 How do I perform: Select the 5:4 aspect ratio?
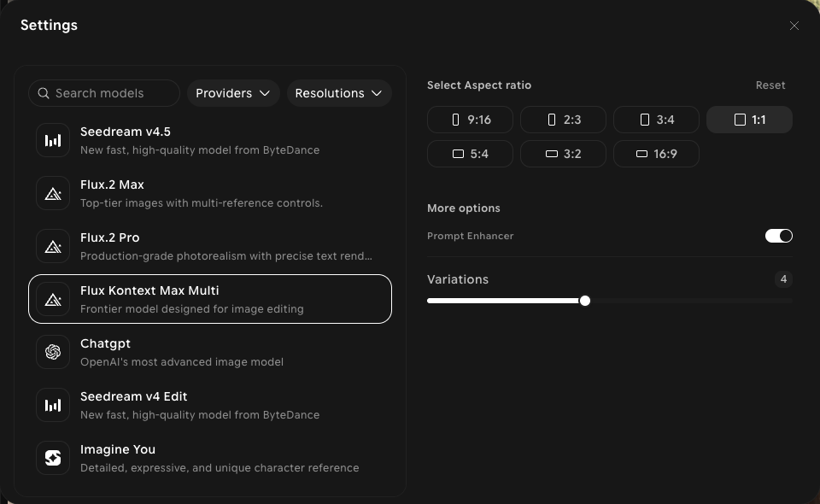[470, 154]
